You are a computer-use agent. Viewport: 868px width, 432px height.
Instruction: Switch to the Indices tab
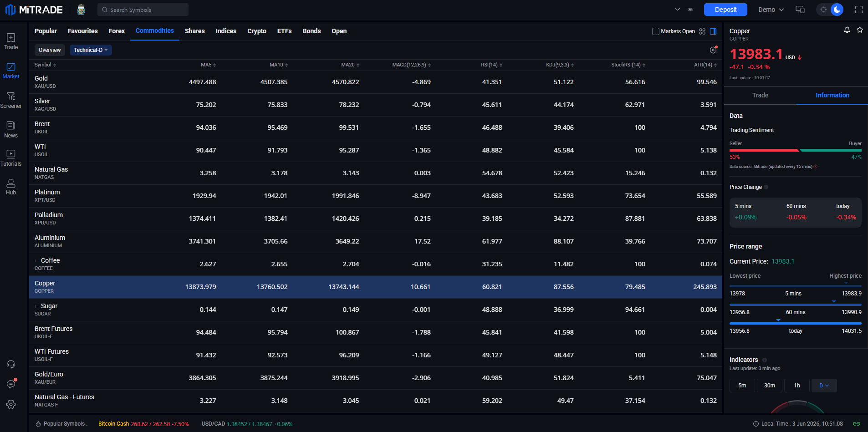tap(226, 31)
